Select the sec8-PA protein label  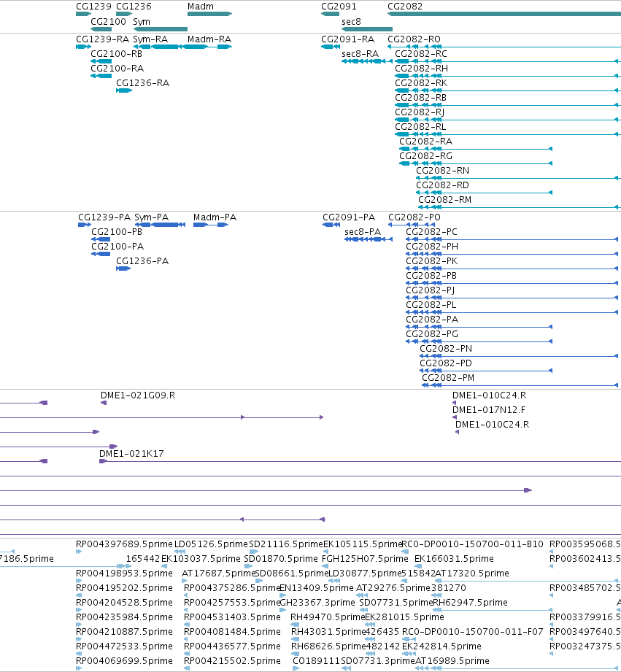click(363, 232)
